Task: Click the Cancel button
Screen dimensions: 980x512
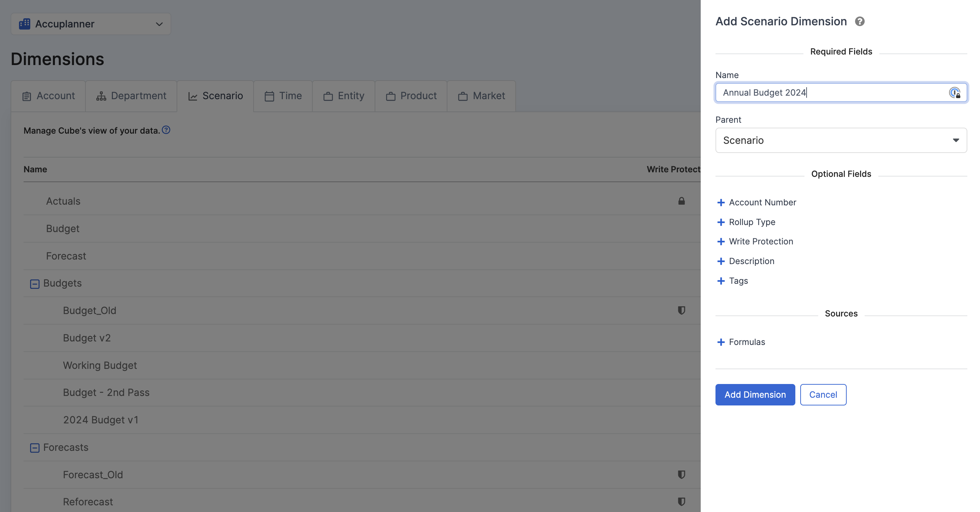Action: tap(823, 395)
